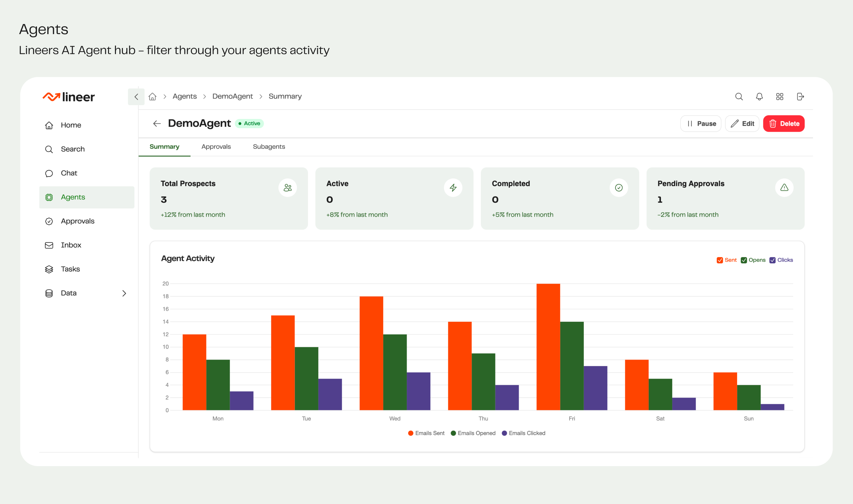Toggle the Opens checkbox off
Viewport: 853px width, 504px height.
[x=744, y=260]
